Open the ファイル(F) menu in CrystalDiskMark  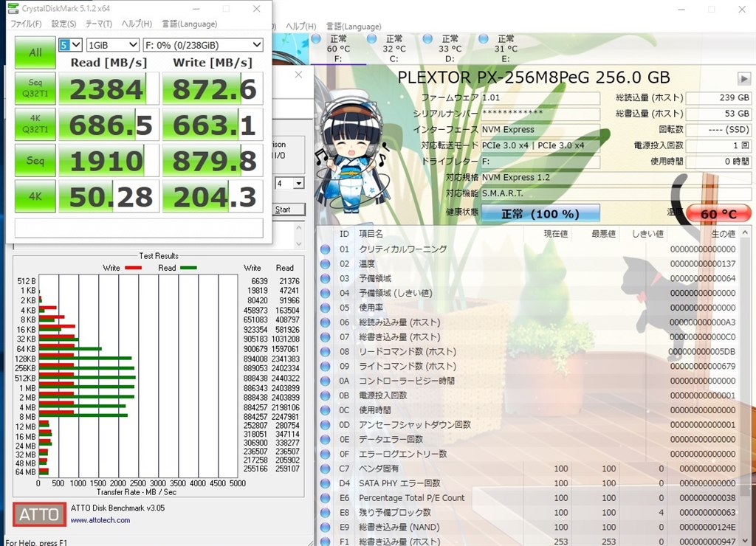click(x=26, y=24)
